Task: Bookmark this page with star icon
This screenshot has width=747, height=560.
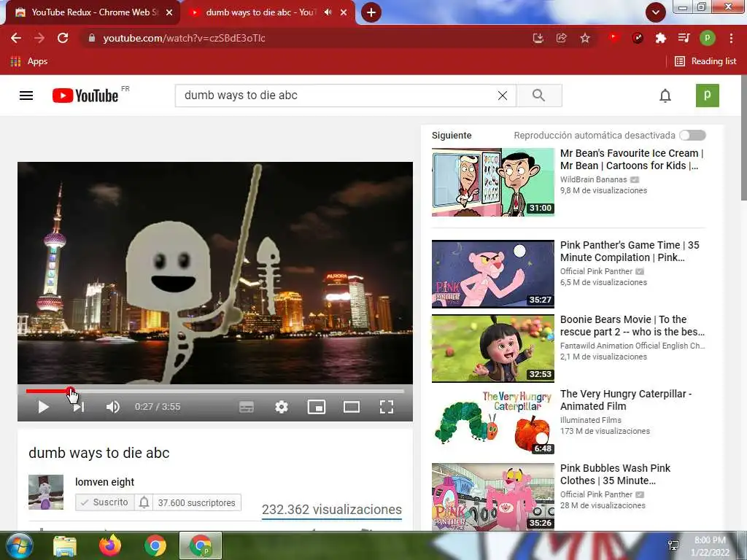Action: [x=585, y=38]
